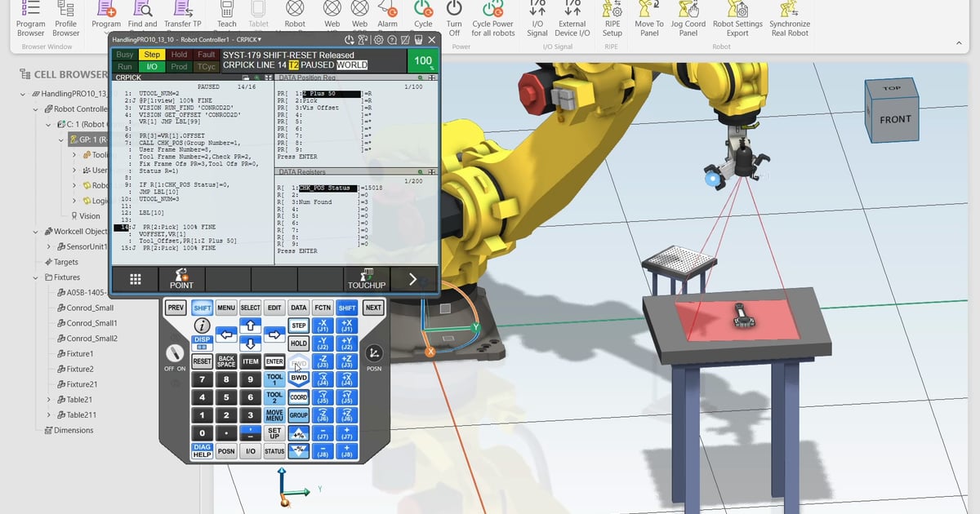Toggle the teach pendant OFF/ON switch
Viewport: 980px width, 514px height.
174,354
